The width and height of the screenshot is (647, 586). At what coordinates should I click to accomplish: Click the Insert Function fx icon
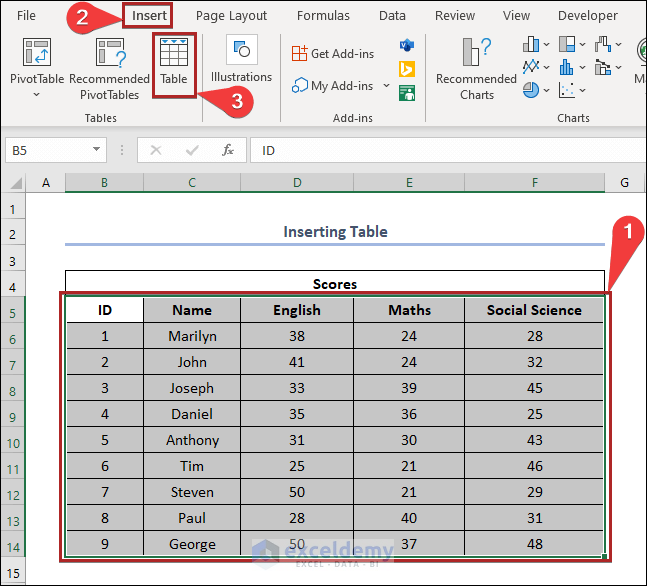(x=228, y=150)
